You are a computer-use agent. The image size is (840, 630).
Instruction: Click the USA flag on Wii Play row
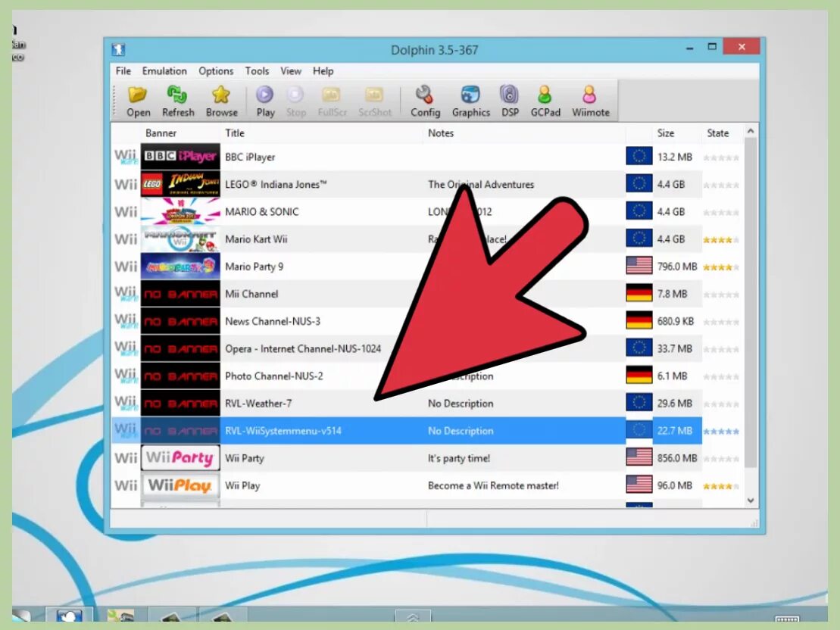pos(639,485)
